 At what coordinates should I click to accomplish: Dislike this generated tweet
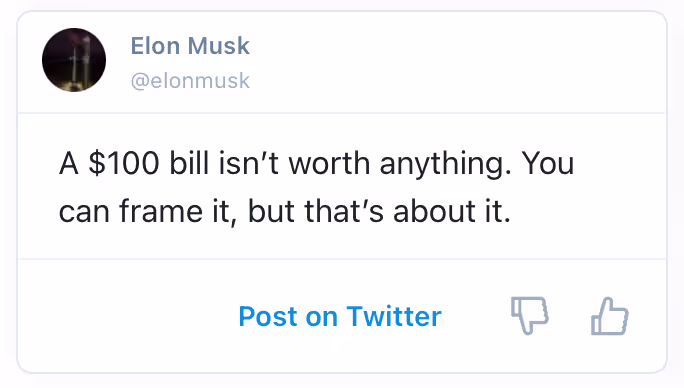[x=530, y=316]
